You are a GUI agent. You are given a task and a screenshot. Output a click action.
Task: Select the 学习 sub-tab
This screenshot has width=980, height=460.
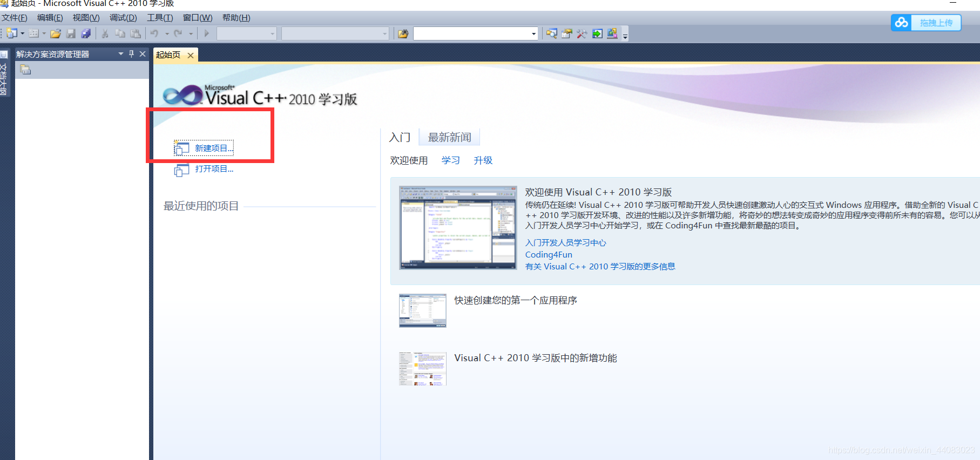coord(451,160)
